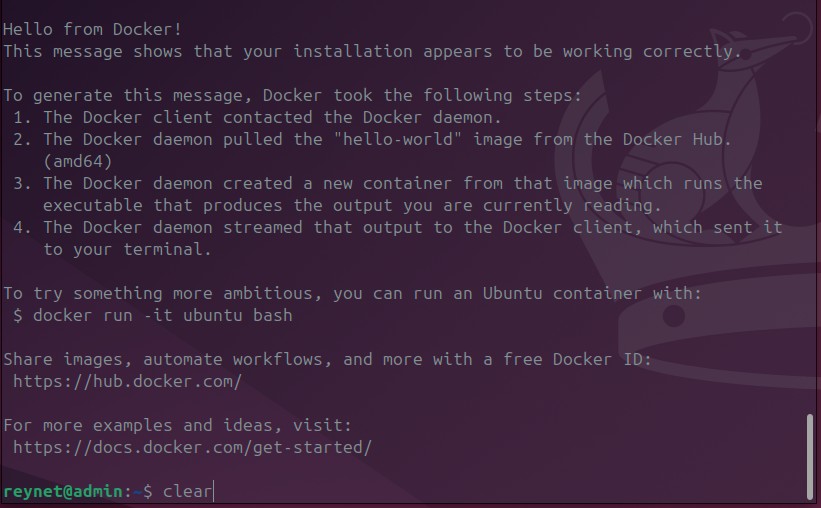Open the https://hub.docker.com/ URL
This screenshot has width=821, height=508.
pyautogui.click(x=127, y=381)
